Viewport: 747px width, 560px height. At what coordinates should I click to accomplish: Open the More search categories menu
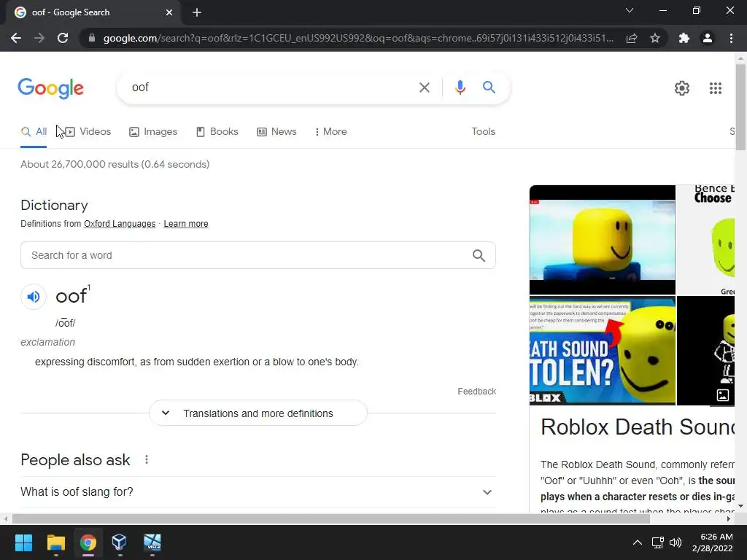click(x=330, y=132)
